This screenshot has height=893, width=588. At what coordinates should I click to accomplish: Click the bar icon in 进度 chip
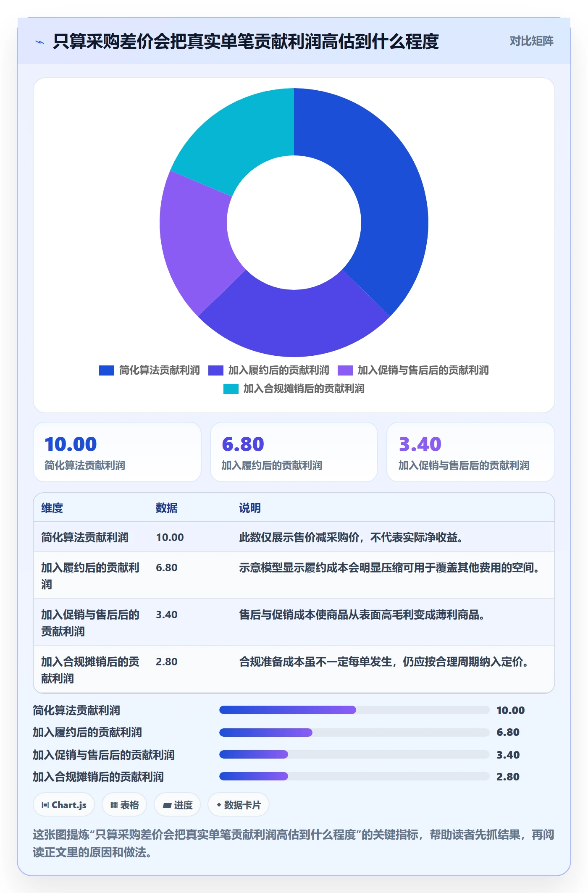[167, 806]
